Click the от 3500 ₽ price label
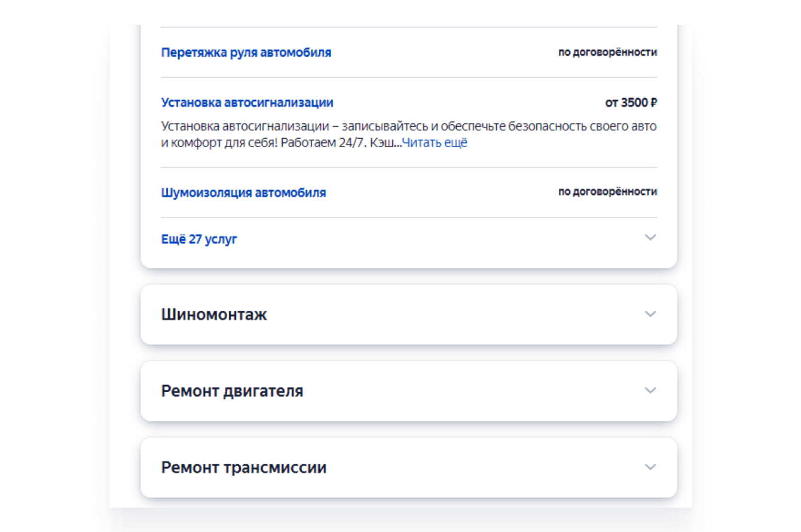The width and height of the screenshot is (801, 532). point(631,103)
